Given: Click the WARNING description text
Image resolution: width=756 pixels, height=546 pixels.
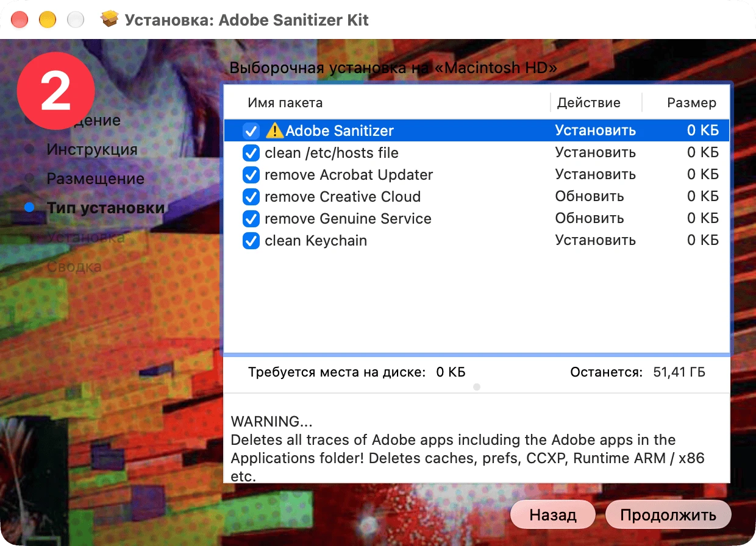Looking at the screenshot, I should [x=468, y=448].
